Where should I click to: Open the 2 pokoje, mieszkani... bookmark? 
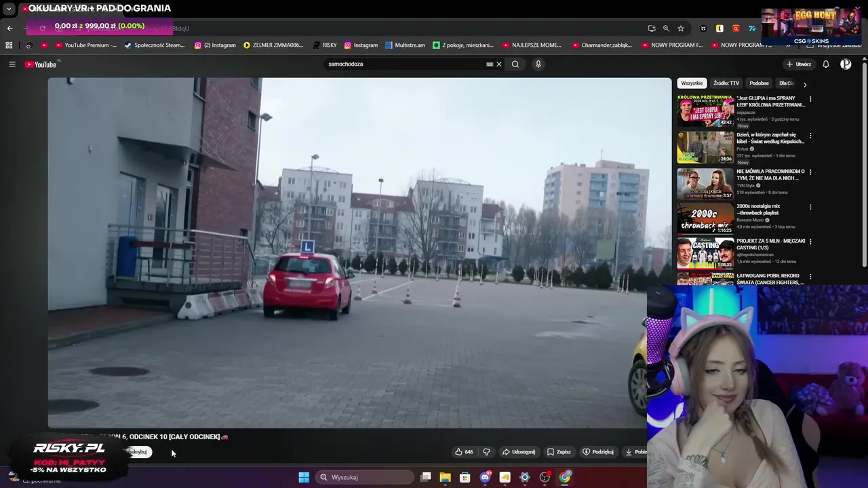[x=462, y=45]
